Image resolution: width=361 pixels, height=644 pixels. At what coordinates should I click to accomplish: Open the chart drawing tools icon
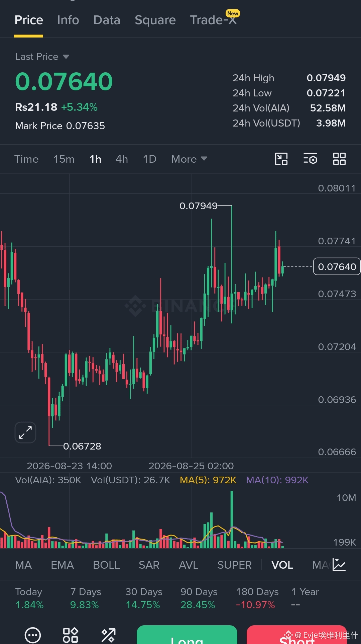point(281,159)
